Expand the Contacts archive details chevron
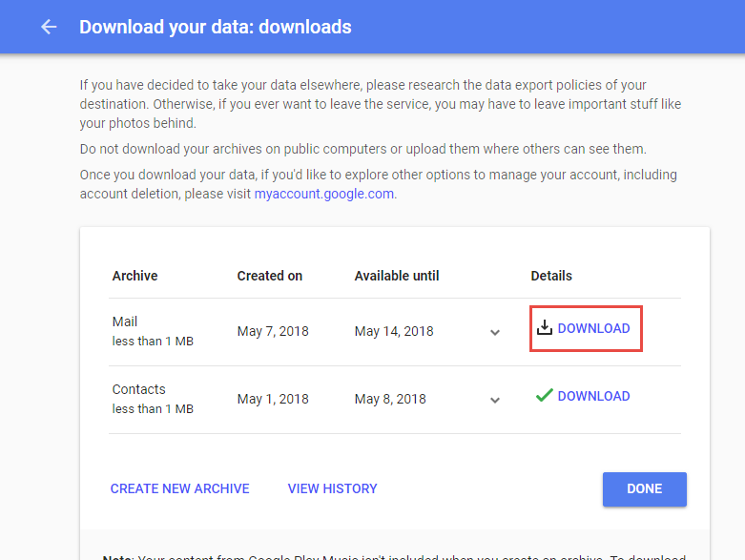This screenshot has height=560, width=745. click(x=495, y=401)
